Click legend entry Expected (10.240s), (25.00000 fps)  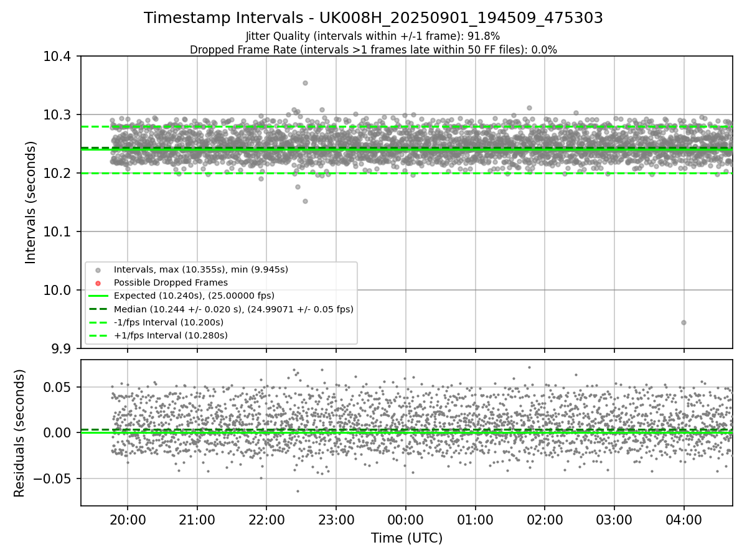click(x=194, y=296)
